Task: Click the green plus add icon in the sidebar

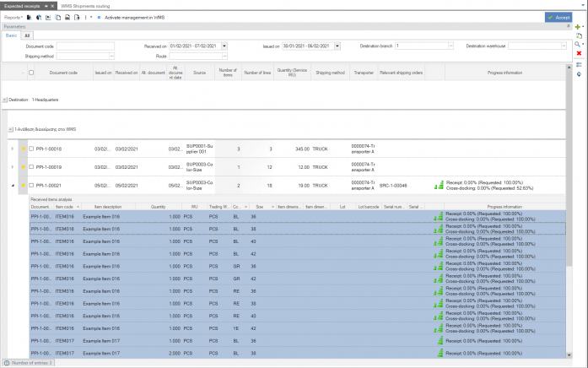Action: click(x=578, y=27)
